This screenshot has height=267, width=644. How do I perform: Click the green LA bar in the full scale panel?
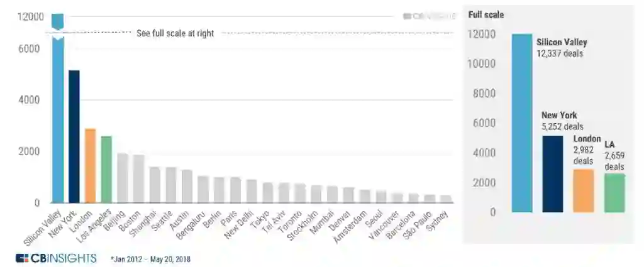pyautogui.click(x=614, y=192)
